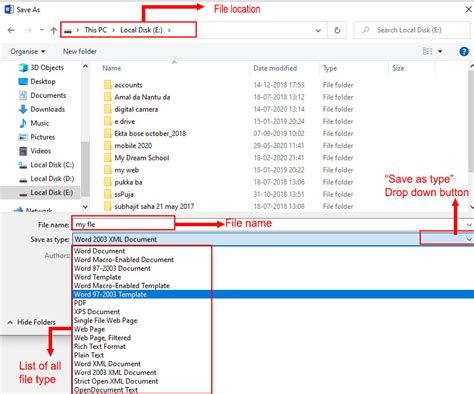The image size is (474, 394).
Task: Select This PC in address breadcrumb
Action: tap(96, 30)
